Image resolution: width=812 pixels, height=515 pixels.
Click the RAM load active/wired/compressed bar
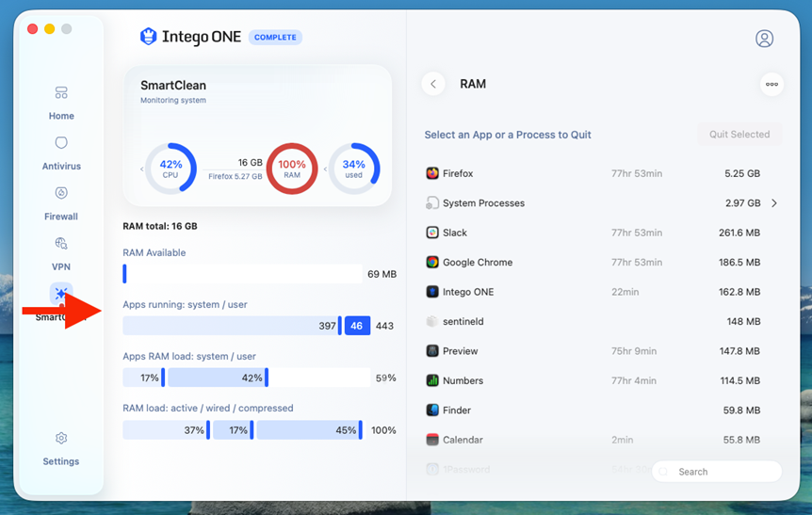coord(242,429)
